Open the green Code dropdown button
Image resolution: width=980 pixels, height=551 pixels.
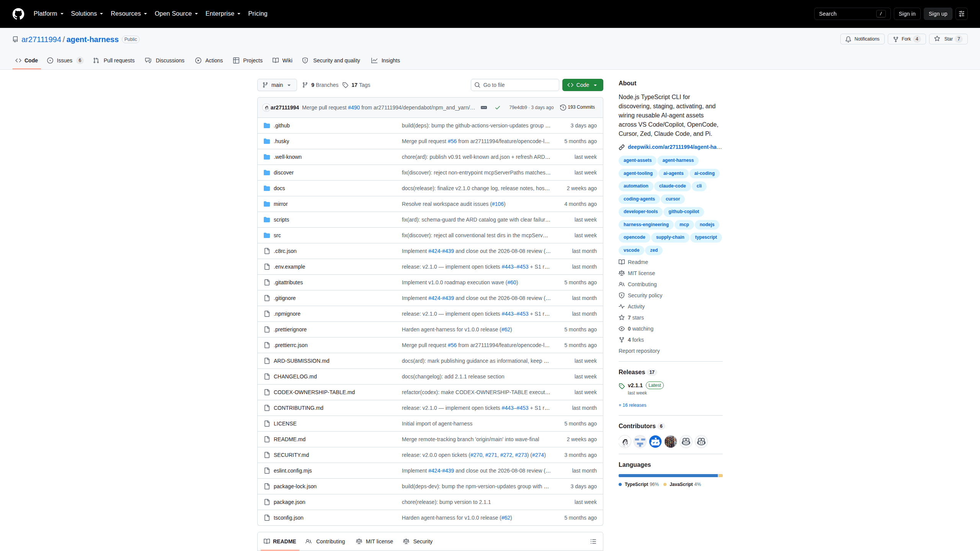[x=582, y=85]
